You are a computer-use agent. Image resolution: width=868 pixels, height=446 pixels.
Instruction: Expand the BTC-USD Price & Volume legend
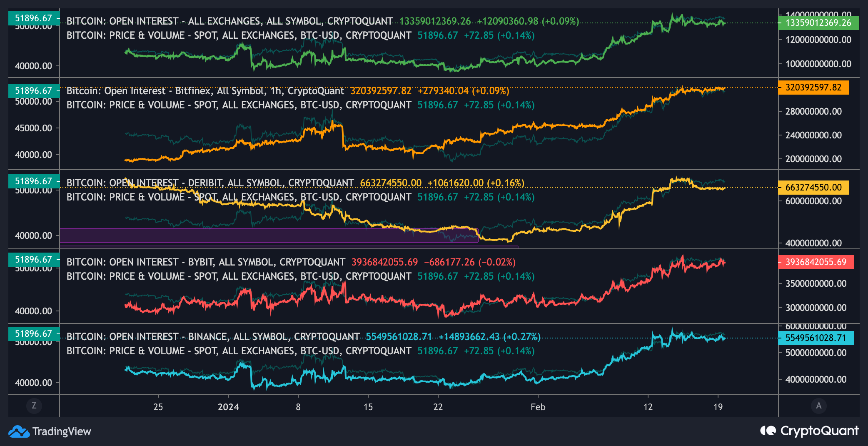coord(237,35)
